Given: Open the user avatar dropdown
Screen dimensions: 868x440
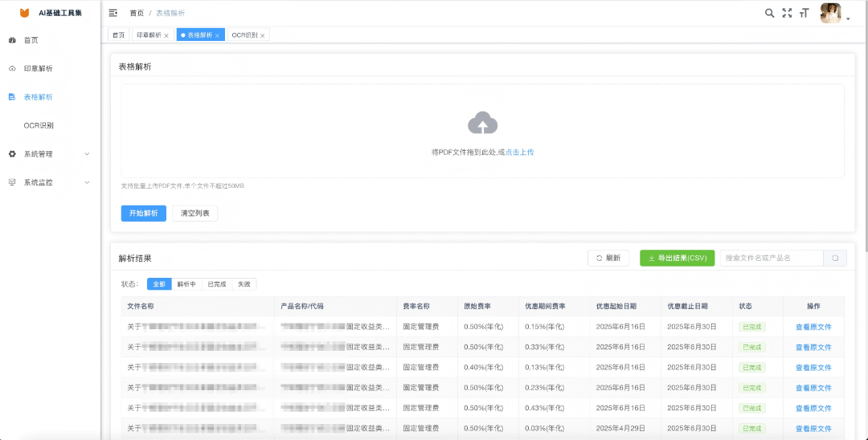Looking at the screenshot, I should 835,14.
